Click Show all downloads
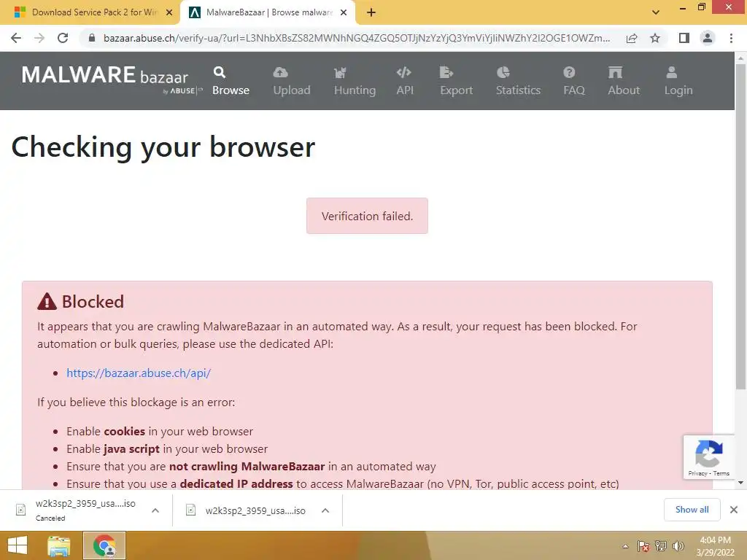This screenshot has width=747, height=560. (x=692, y=510)
